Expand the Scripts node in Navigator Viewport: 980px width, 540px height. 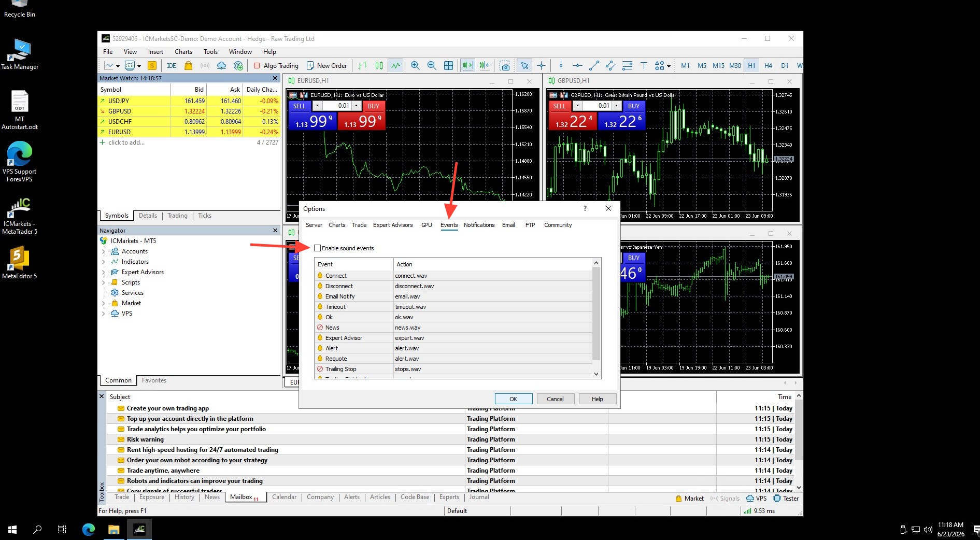(x=103, y=282)
